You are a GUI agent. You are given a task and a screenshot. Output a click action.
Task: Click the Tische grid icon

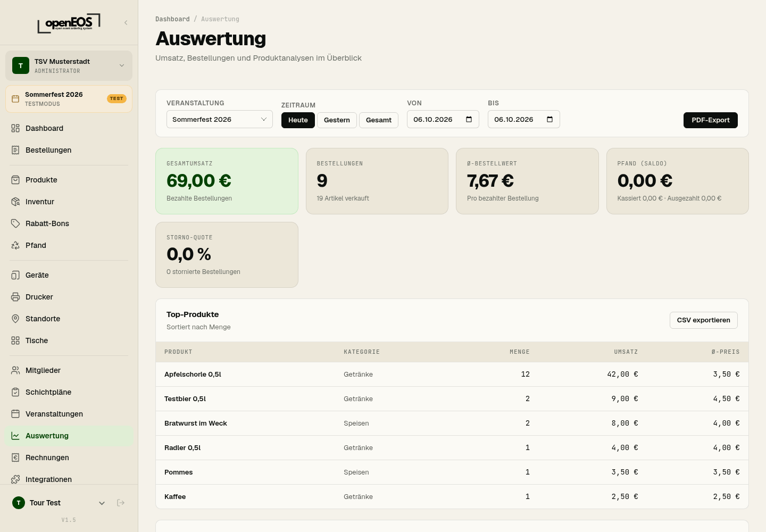click(x=15, y=340)
